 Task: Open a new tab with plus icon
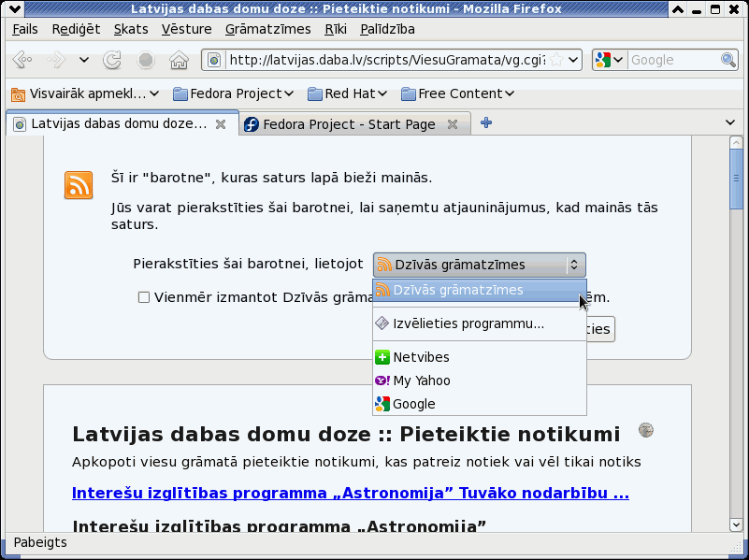tap(486, 122)
